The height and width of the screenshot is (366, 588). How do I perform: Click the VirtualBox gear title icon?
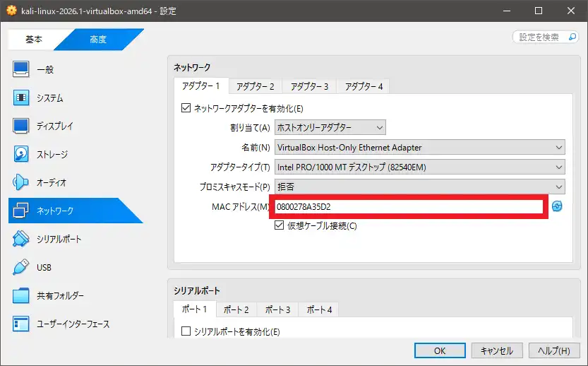[x=11, y=11]
